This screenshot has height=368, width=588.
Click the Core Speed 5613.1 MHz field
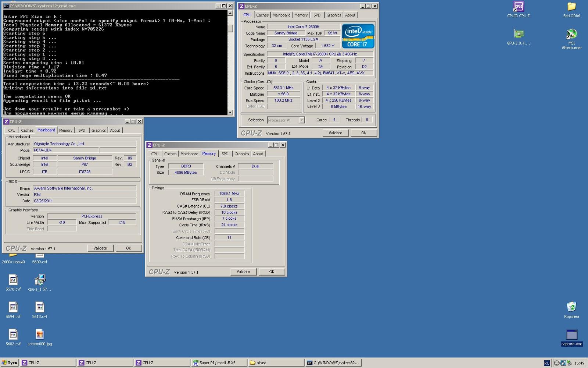283,88
